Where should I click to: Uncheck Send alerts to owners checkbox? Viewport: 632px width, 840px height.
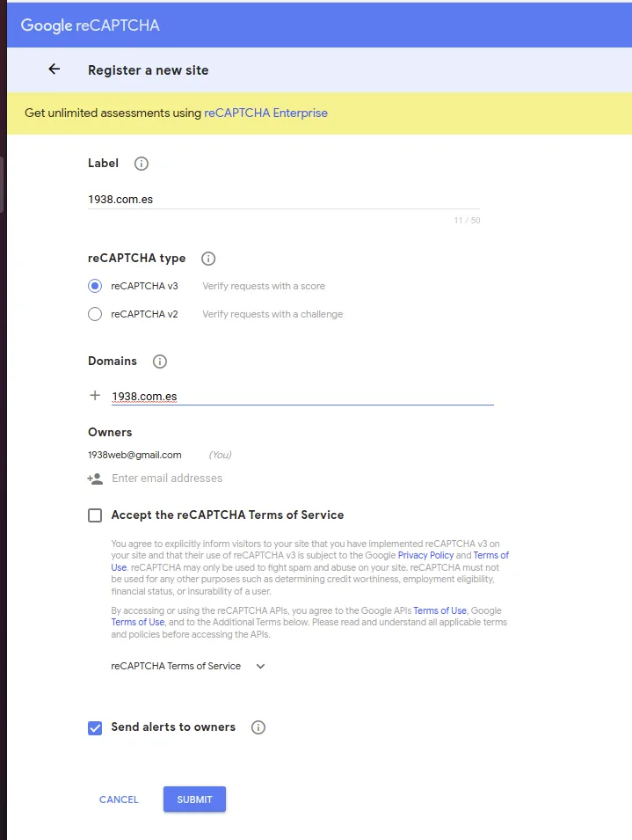(x=95, y=728)
